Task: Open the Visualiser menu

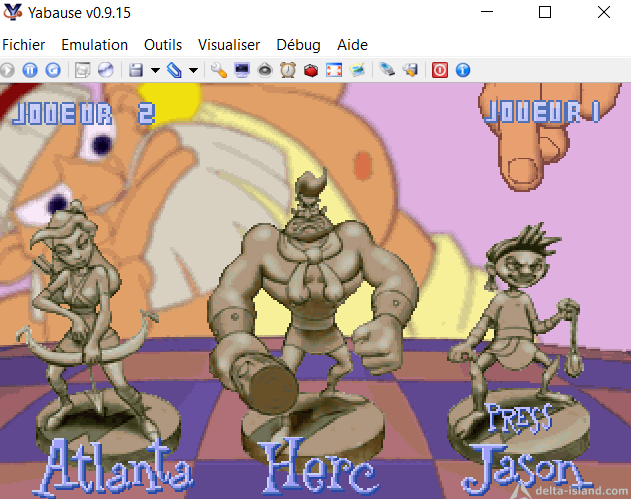Action: point(229,45)
